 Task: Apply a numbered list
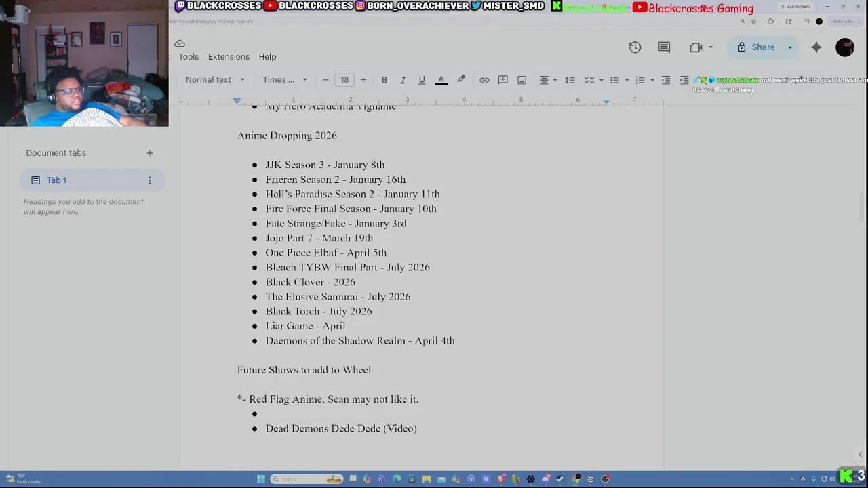click(640, 80)
